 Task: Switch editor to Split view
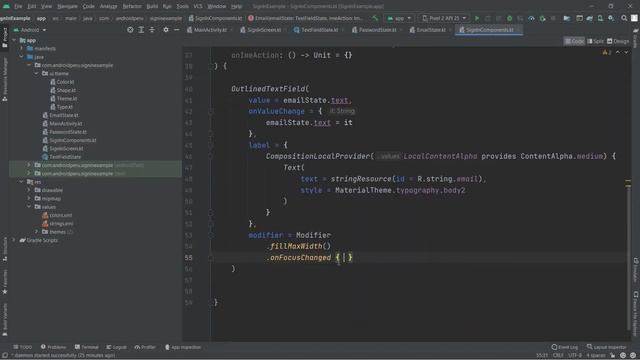click(595, 41)
